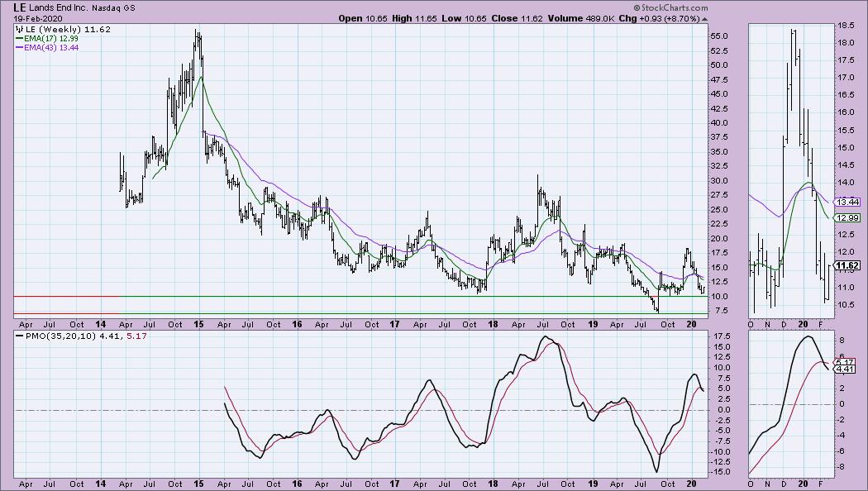Click the 52.5 price axis label
This screenshot has width=868, height=491.
point(718,51)
